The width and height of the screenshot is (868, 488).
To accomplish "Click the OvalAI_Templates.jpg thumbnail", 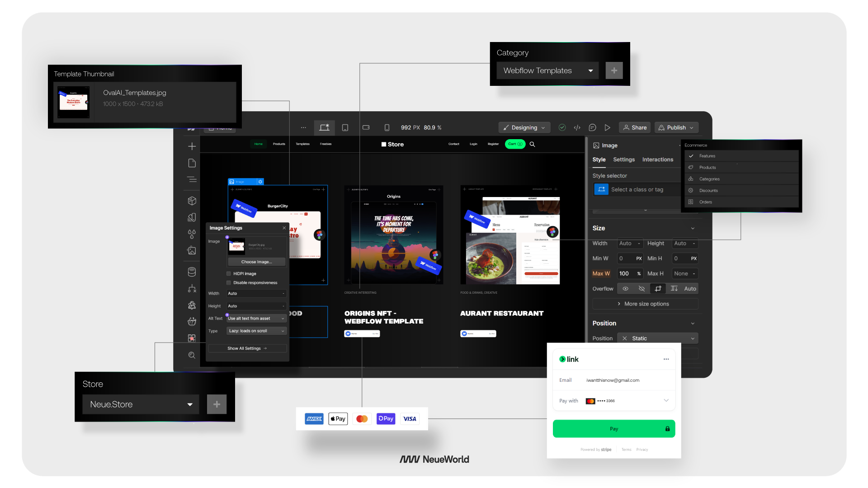I will [74, 103].
